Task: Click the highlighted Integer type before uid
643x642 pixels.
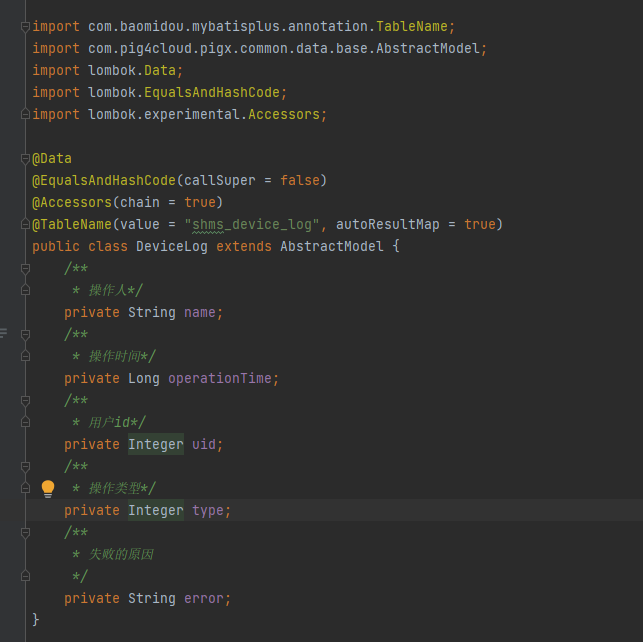Action: [x=156, y=444]
